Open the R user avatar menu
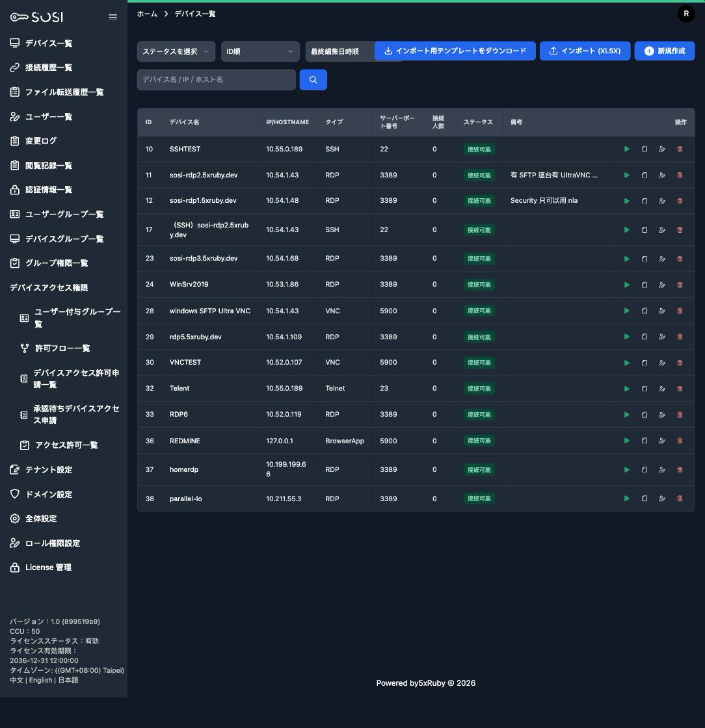Image resolution: width=705 pixels, height=728 pixels. coord(686,14)
